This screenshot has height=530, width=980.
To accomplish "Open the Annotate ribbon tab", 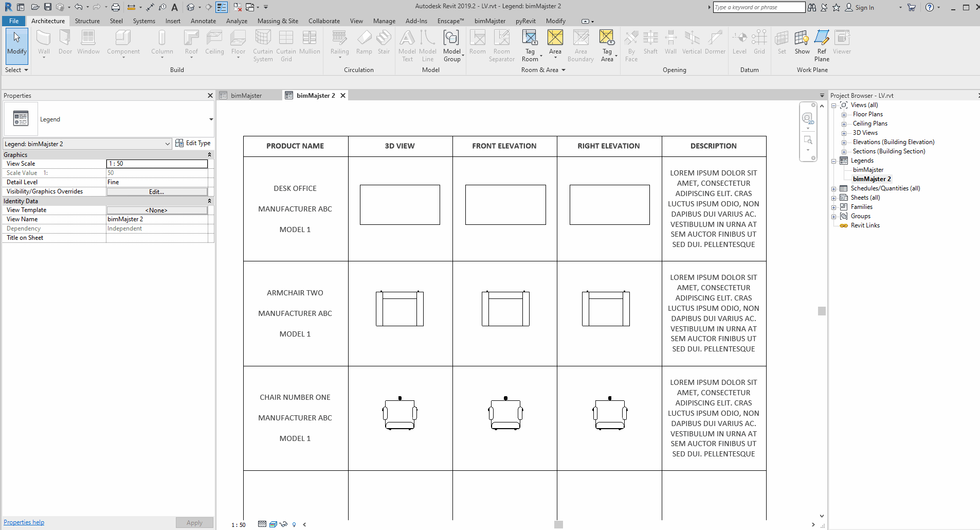I will [203, 21].
